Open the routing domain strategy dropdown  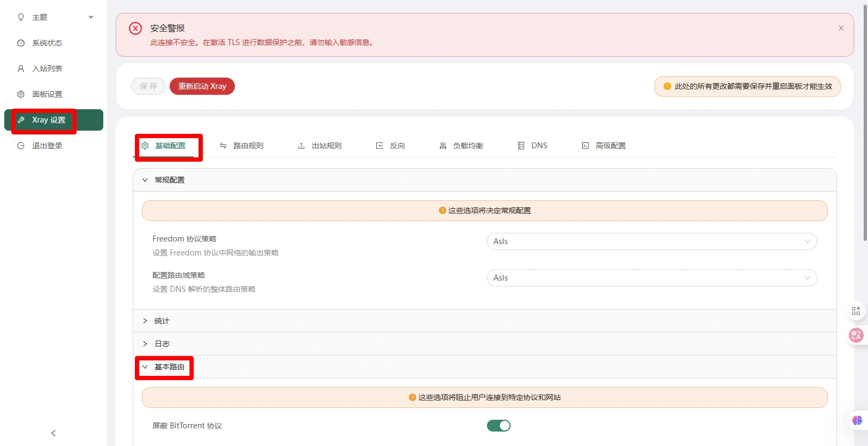click(x=651, y=278)
